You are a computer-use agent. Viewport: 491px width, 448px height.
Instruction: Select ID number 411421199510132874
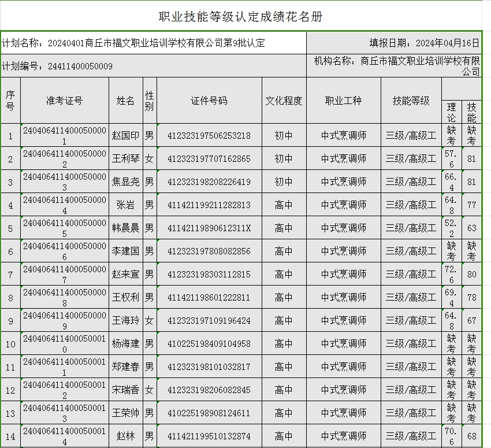click(x=209, y=436)
